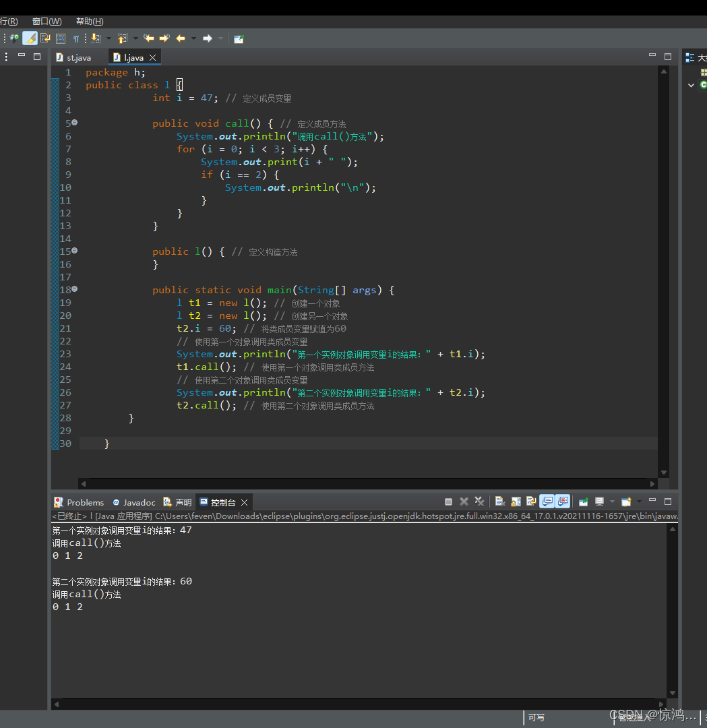Open the Javadoc view tab
Screen dimensions: 707x728
coord(134,502)
